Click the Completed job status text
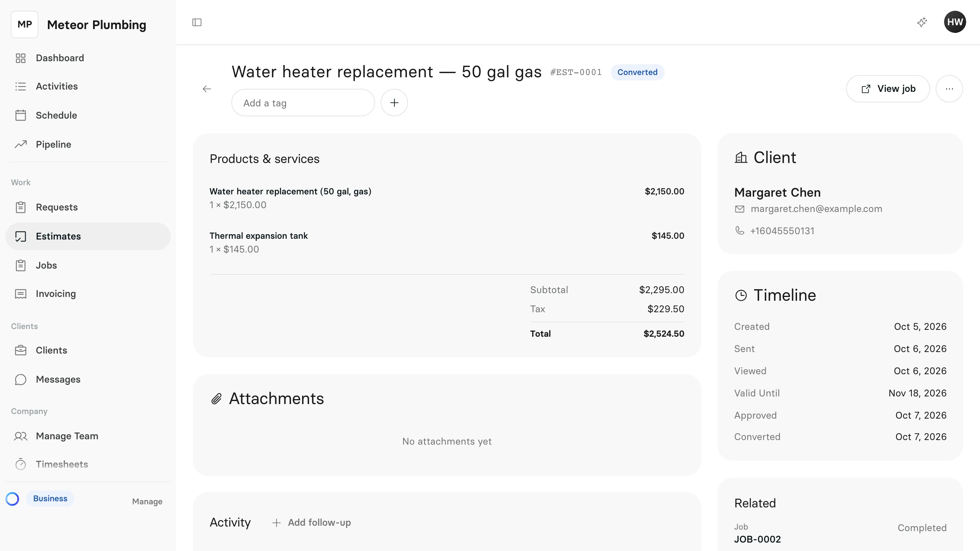 coord(922,528)
